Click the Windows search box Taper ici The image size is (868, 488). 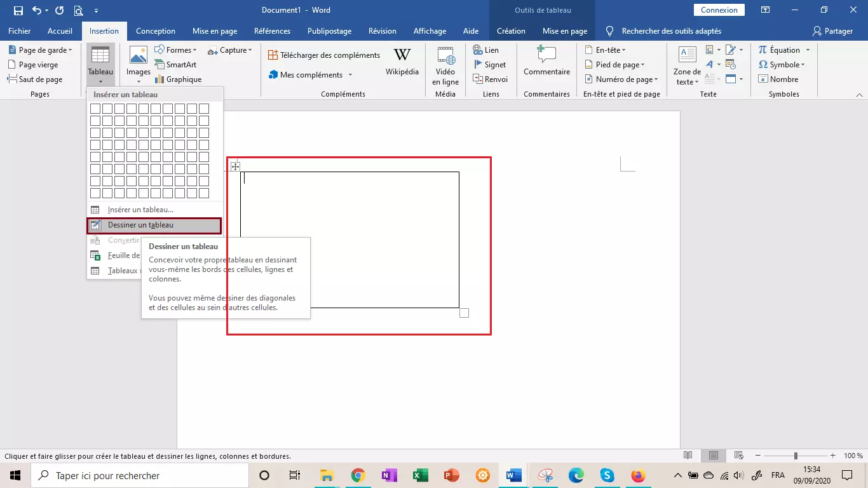click(140, 475)
